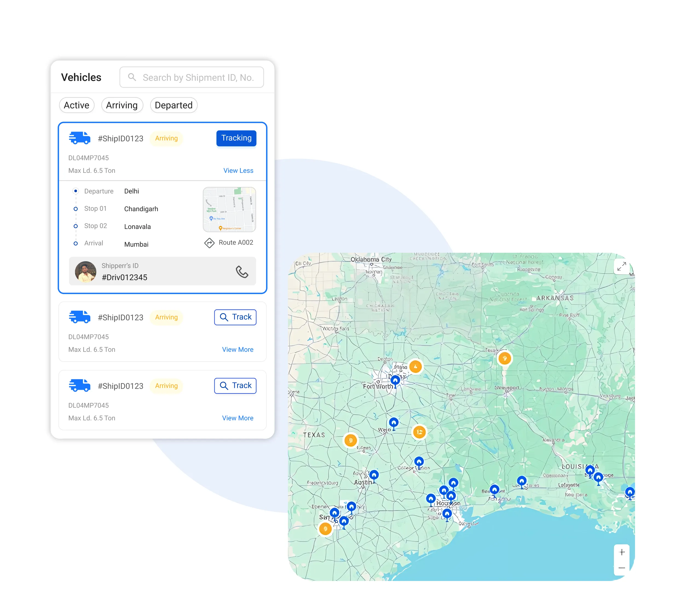Image resolution: width=681 pixels, height=616 pixels.
Task: Click the Route A002 directions icon
Action: [x=209, y=242]
